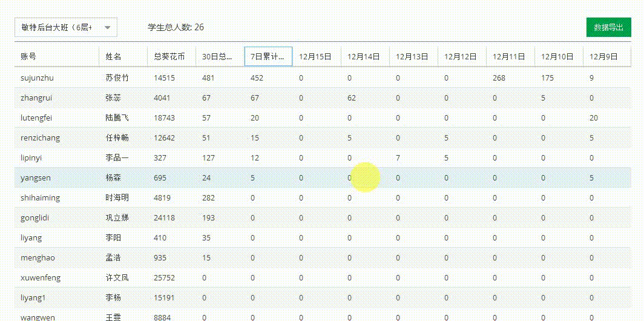Select the 7日累计 column header
Image resolution: width=644 pixels, height=321 pixels.
click(268, 56)
